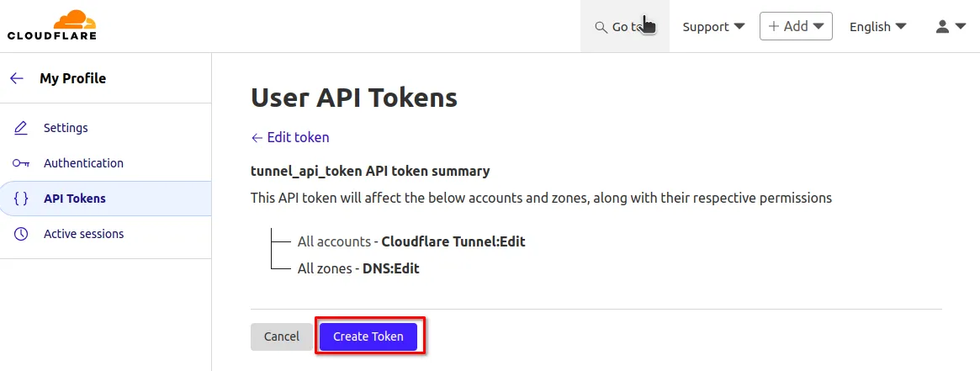
Task: Click the magnifier search icon
Action: [x=601, y=27]
